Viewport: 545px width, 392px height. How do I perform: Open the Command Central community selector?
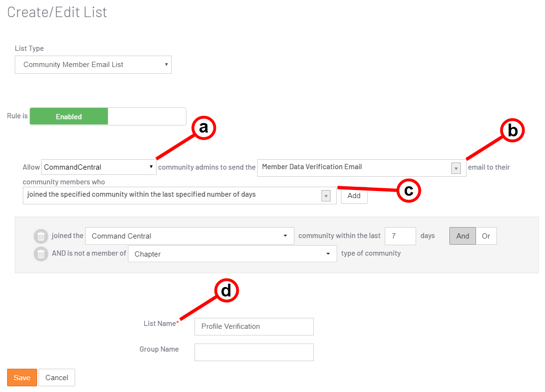point(189,236)
